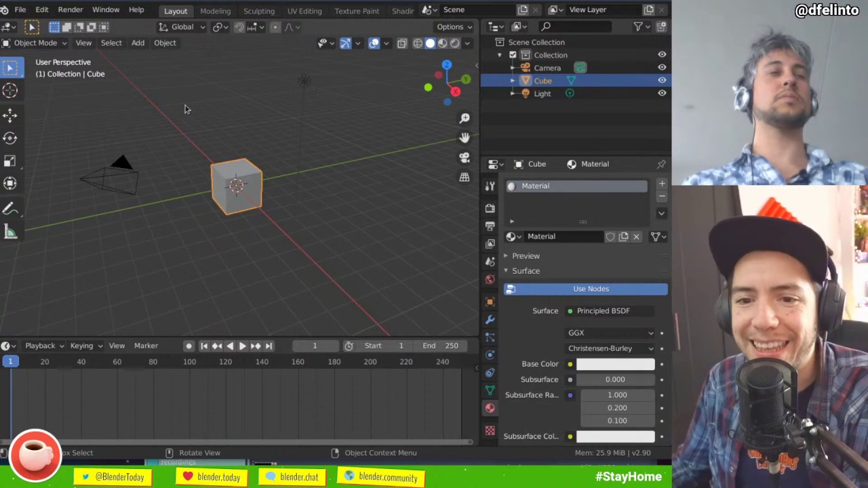Viewport: 868px width, 488px height.
Task: Remove the selected material slot
Action: coord(662,197)
